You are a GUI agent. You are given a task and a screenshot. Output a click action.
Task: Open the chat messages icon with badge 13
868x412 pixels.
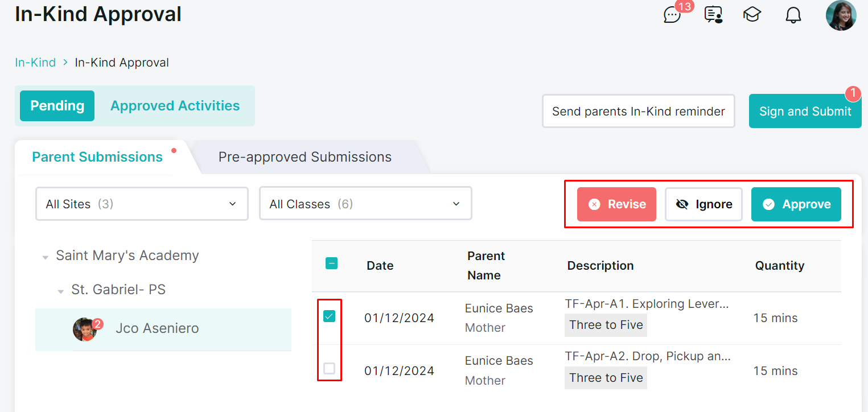click(x=672, y=15)
